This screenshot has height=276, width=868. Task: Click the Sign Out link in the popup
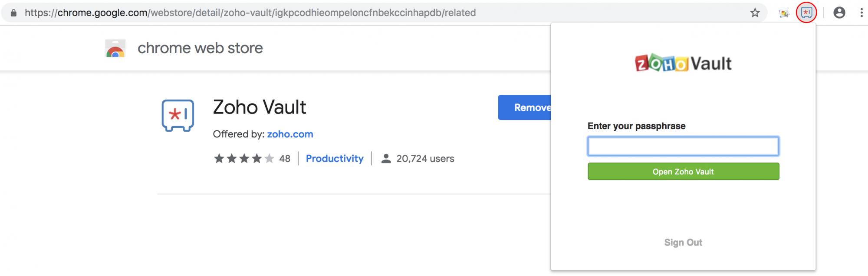(x=683, y=243)
